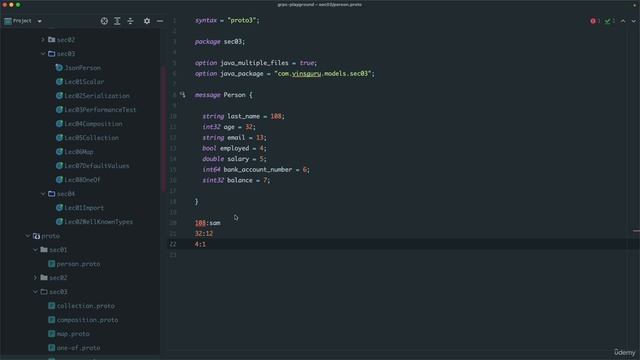Click 'salary' field name
640x360 pixels.
[x=238, y=159]
